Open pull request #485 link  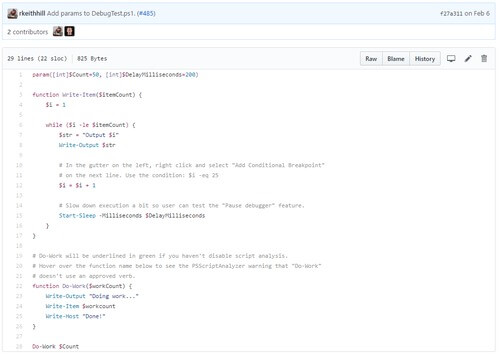click(x=147, y=13)
